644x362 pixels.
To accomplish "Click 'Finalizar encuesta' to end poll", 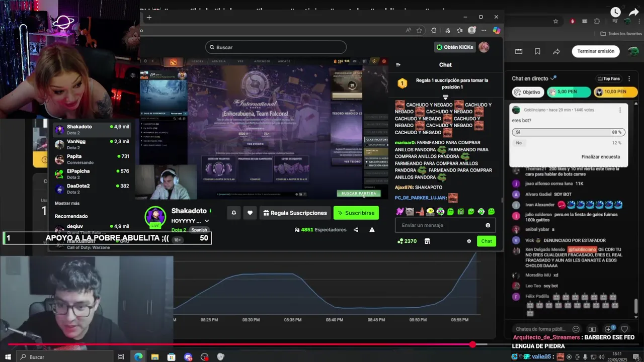I will click(x=601, y=157).
